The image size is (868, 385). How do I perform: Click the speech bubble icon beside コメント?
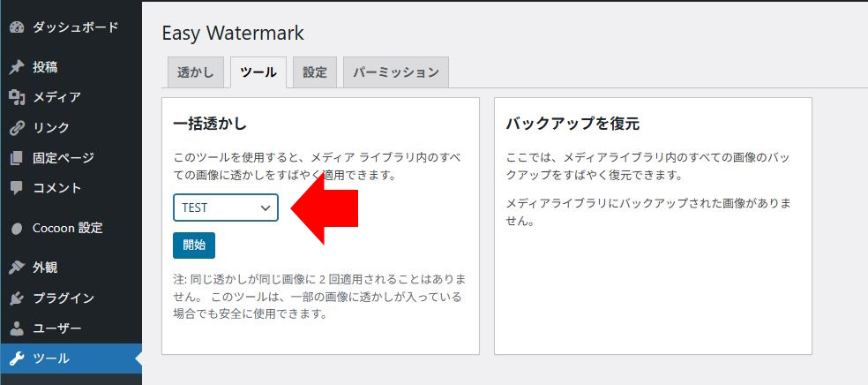(x=16, y=188)
